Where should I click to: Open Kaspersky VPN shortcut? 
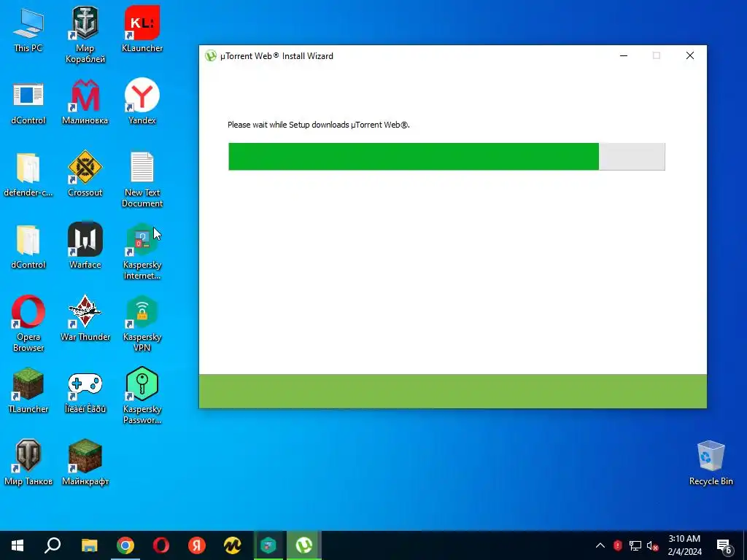(x=142, y=324)
